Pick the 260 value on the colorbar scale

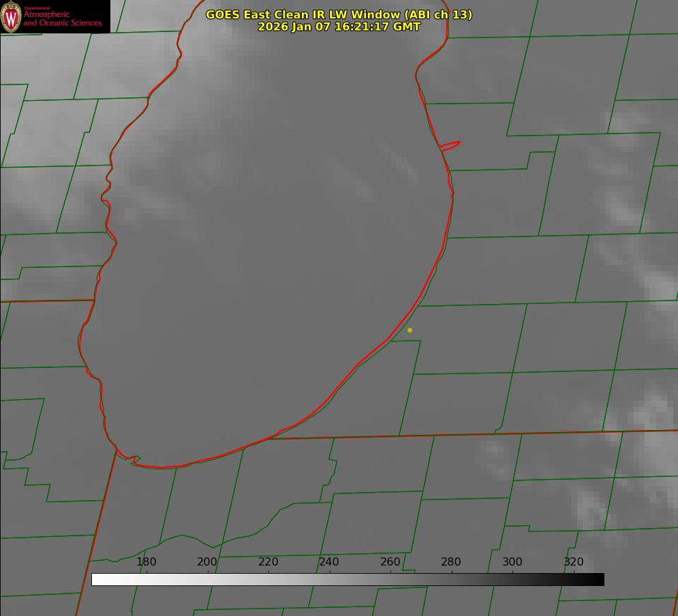(x=390, y=562)
